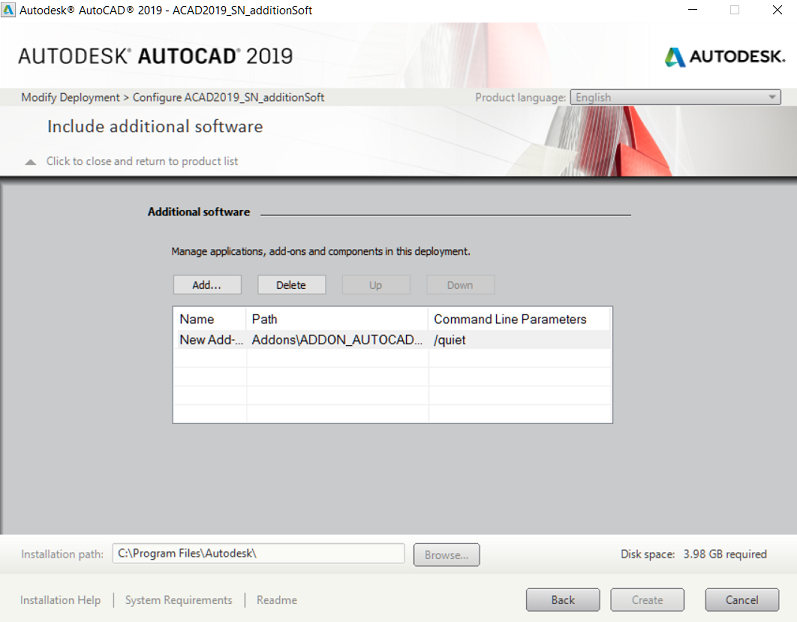Click the Modify Deployment breadcrumb text

point(70,97)
